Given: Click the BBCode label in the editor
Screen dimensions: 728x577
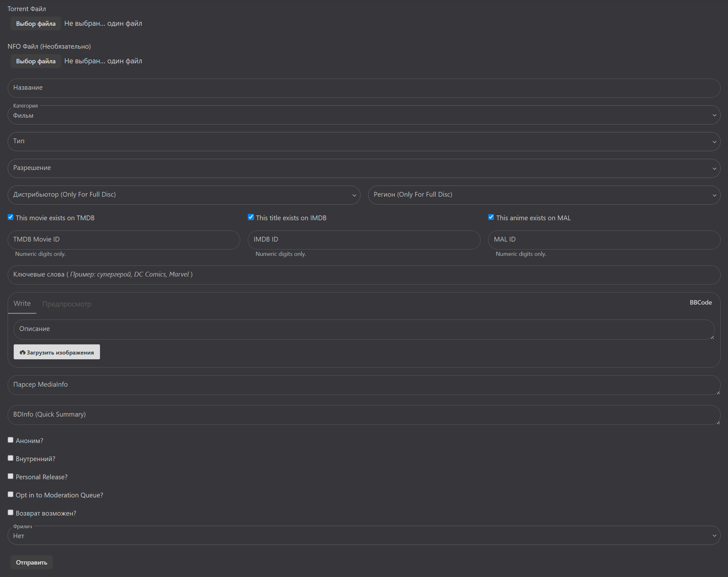Looking at the screenshot, I should pyautogui.click(x=700, y=303).
